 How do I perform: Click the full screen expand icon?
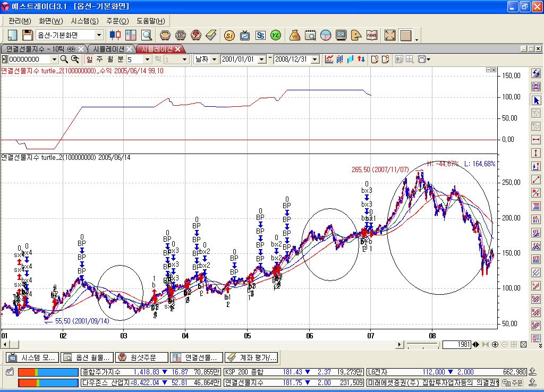point(390,35)
